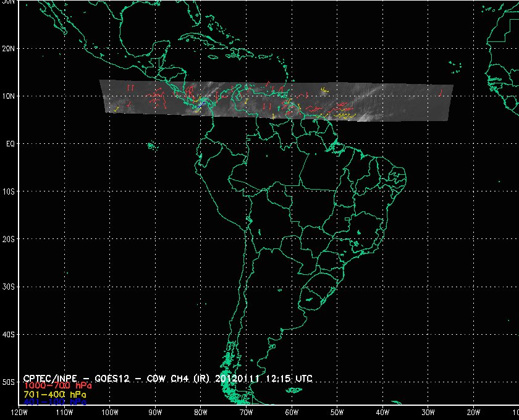Select the 20W longitude label
Image resolution: width=519 pixels, height=420 pixels.
pyautogui.click(x=473, y=413)
